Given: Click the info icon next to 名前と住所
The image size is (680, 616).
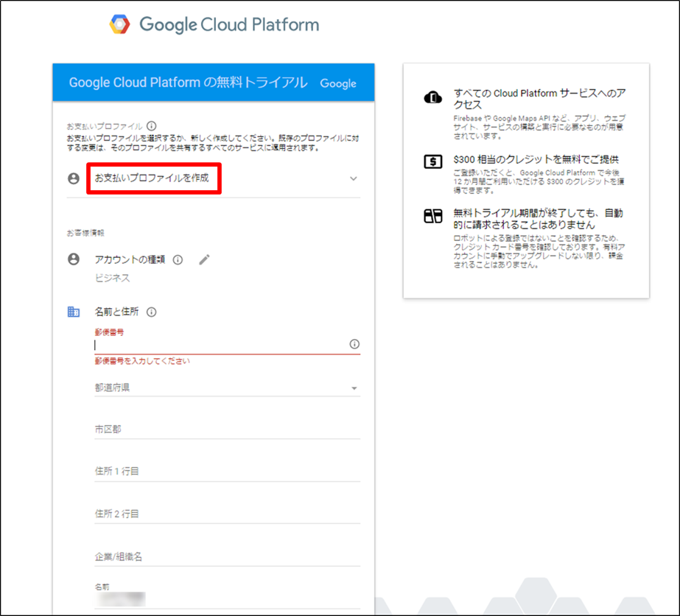Looking at the screenshot, I should click(153, 311).
